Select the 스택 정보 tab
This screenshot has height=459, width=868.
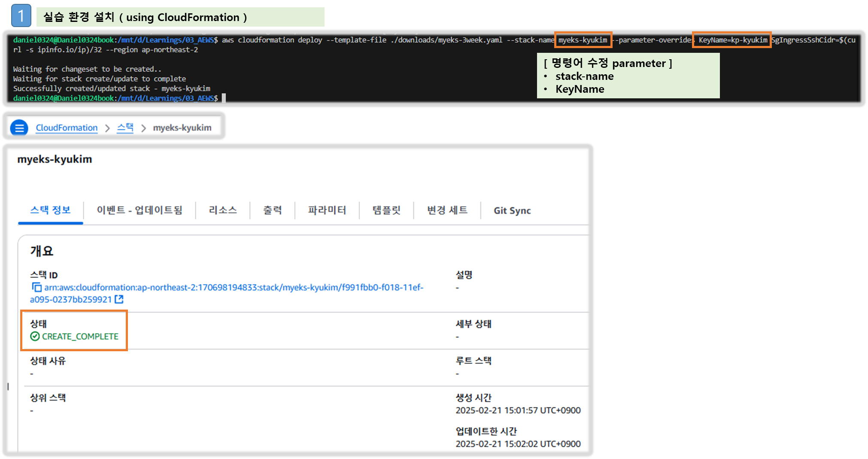coord(50,210)
